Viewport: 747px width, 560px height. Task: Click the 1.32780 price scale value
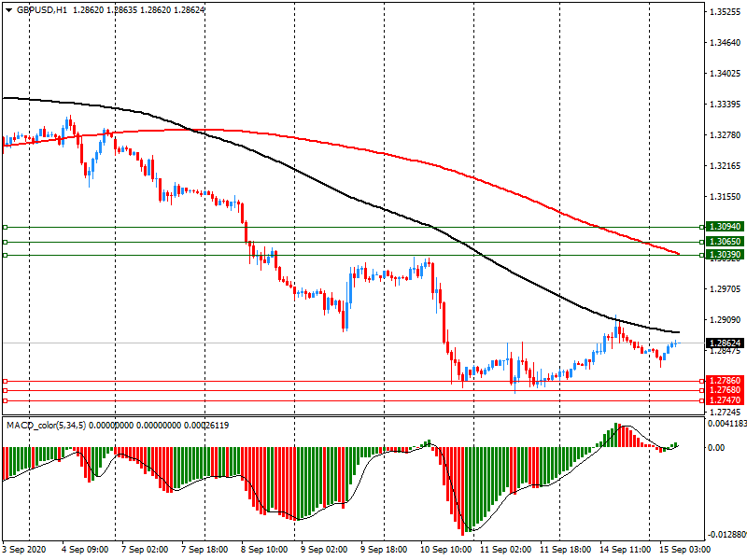(x=726, y=135)
